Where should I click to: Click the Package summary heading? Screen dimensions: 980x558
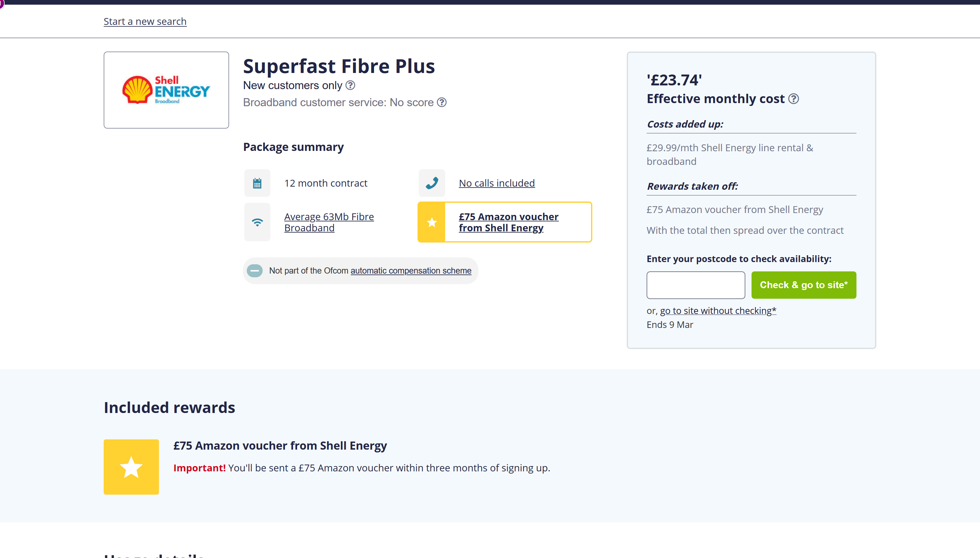tap(293, 147)
